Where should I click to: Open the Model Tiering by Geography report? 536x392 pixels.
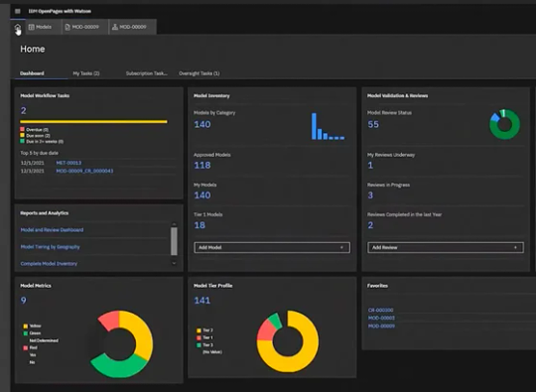coord(51,247)
